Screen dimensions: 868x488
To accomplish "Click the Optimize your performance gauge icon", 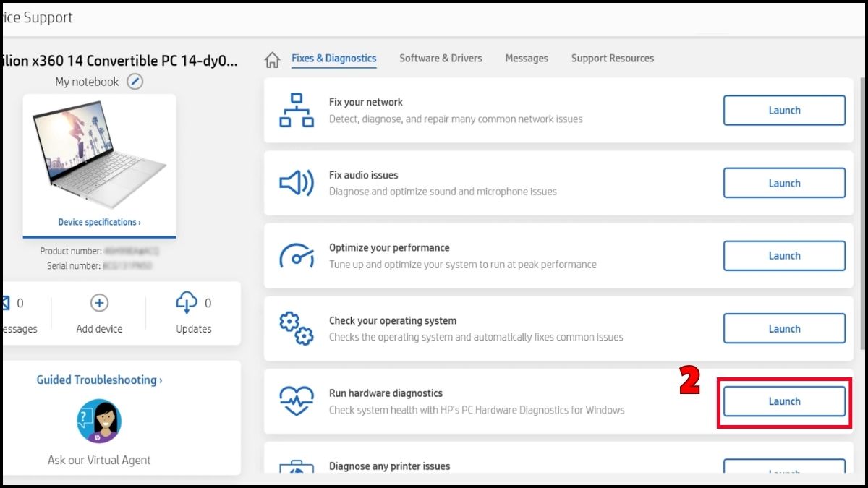I will [x=297, y=256].
